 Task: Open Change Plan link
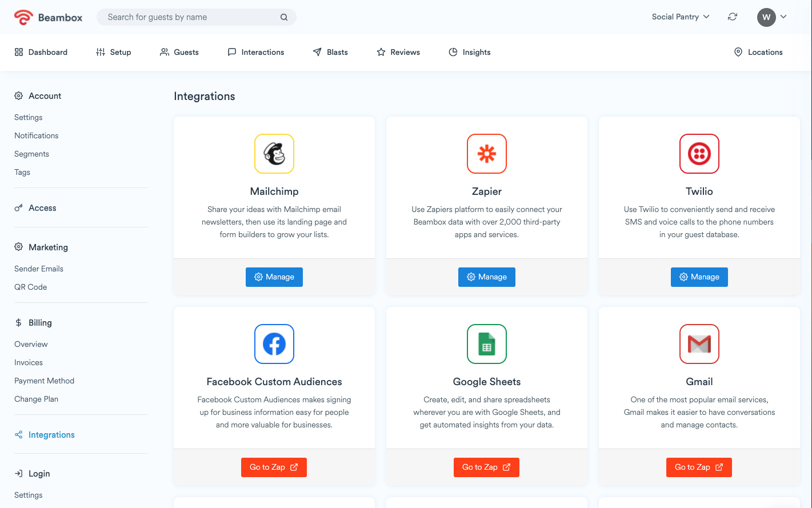pyautogui.click(x=37, y=399)
